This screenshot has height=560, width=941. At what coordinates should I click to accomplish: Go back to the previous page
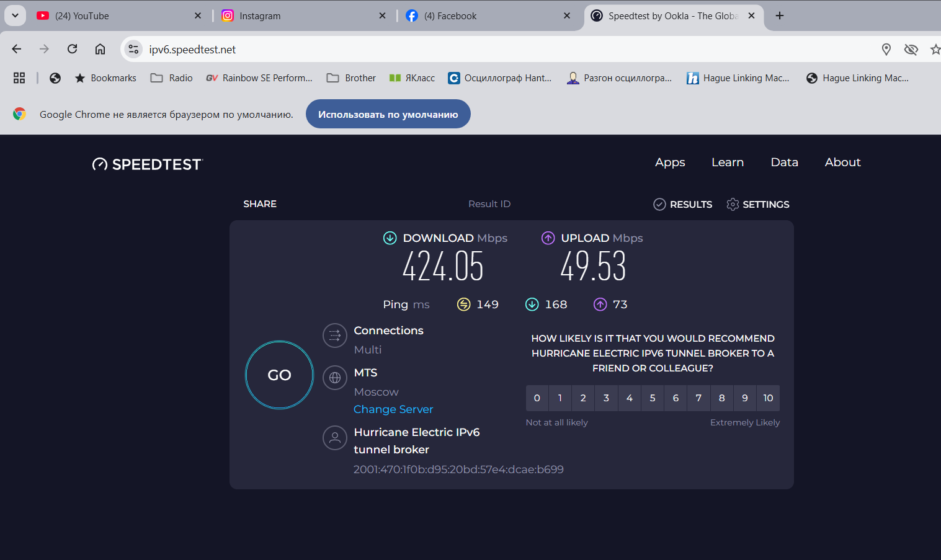(x=17, y=49)
